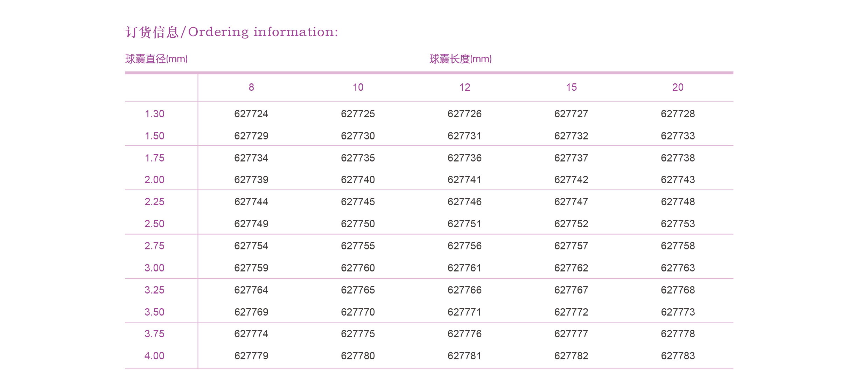
Task: Select order code 627733
Action: pyautogui.click(x=678, y=136)
